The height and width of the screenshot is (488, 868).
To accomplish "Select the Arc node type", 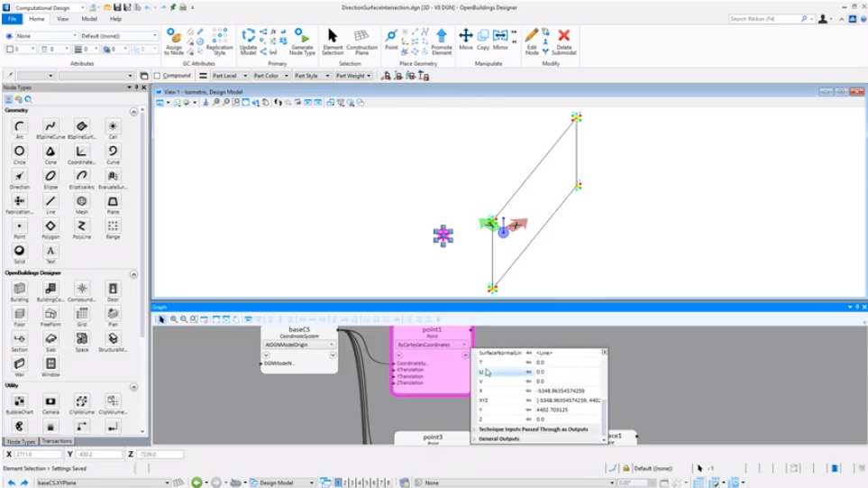I will pyautogui.click(x=20, y=127).
